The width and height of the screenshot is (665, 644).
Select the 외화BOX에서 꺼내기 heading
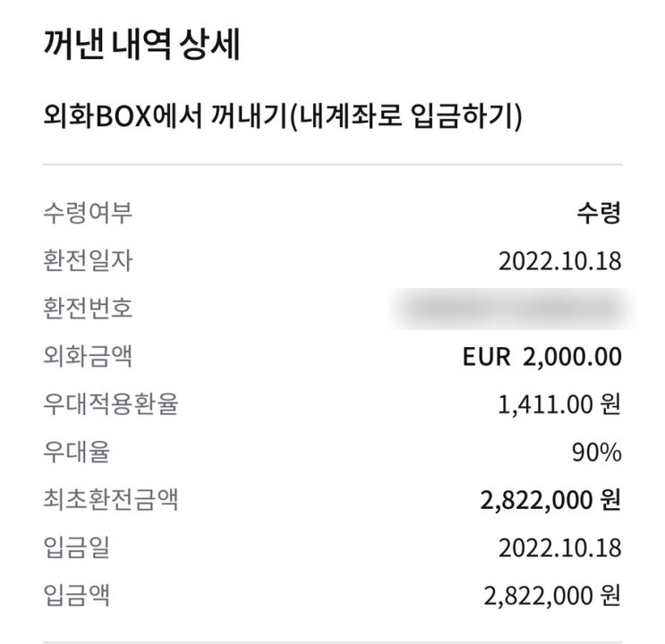click(x=283, y=115)
